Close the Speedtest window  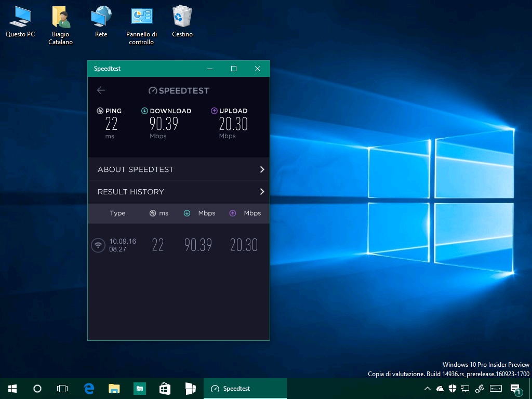258,69
